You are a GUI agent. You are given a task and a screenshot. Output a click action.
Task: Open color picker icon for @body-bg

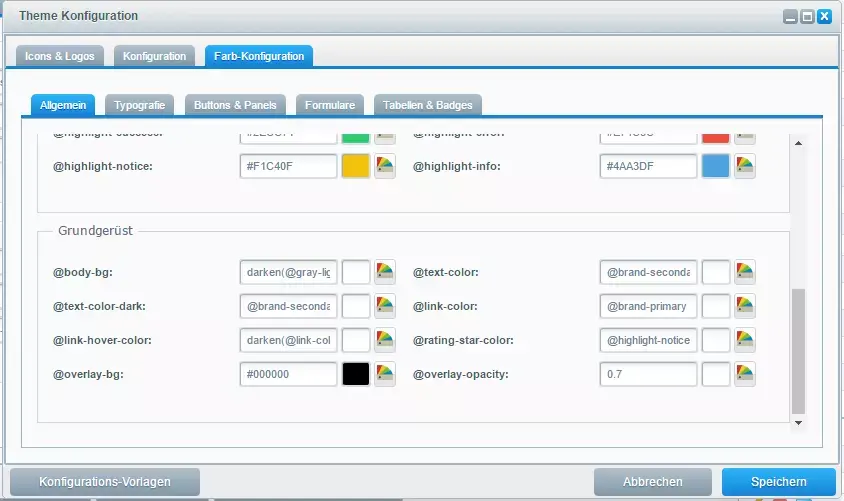tap(385, 272)
